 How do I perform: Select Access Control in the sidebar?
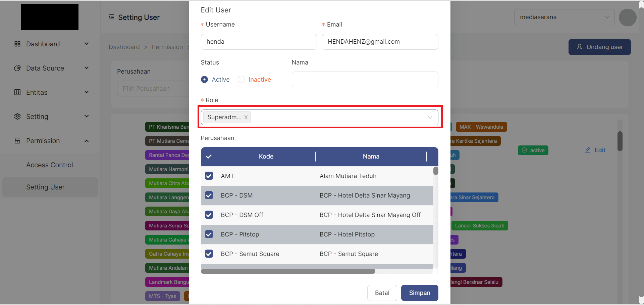(x=49, y=165)
